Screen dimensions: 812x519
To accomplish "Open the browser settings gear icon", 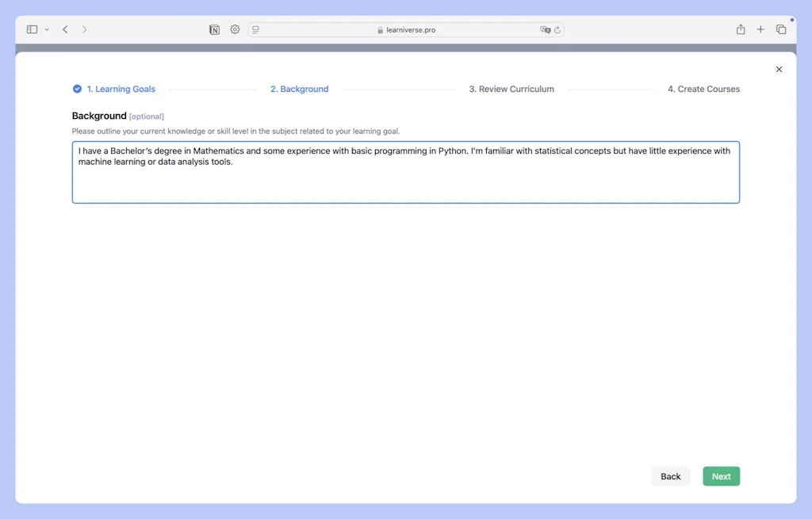I will pos(235,29).
